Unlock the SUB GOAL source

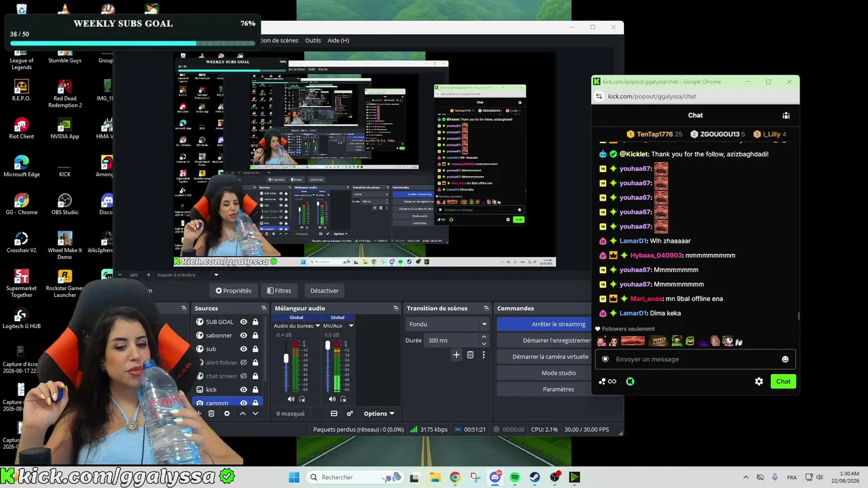click(255, 322)
